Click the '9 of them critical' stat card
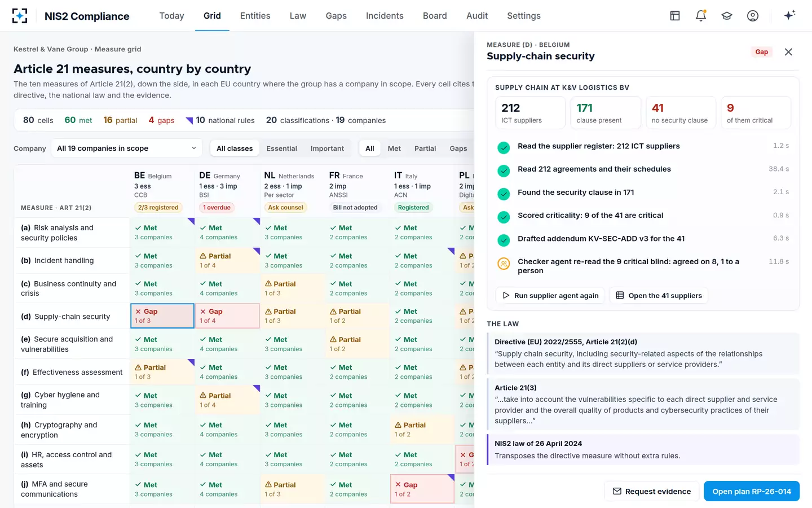 click(756, 113)
